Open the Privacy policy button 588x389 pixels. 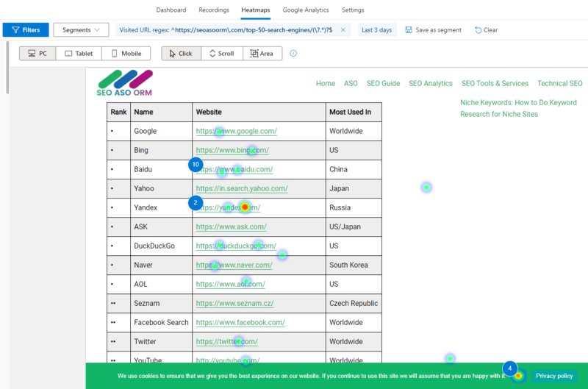[553, 376]
